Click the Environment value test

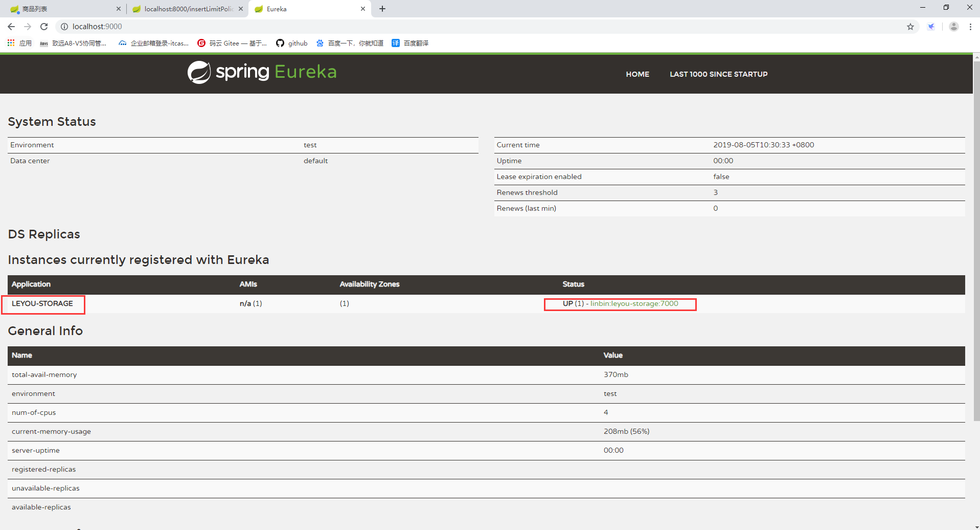click(x=310, y=145)
